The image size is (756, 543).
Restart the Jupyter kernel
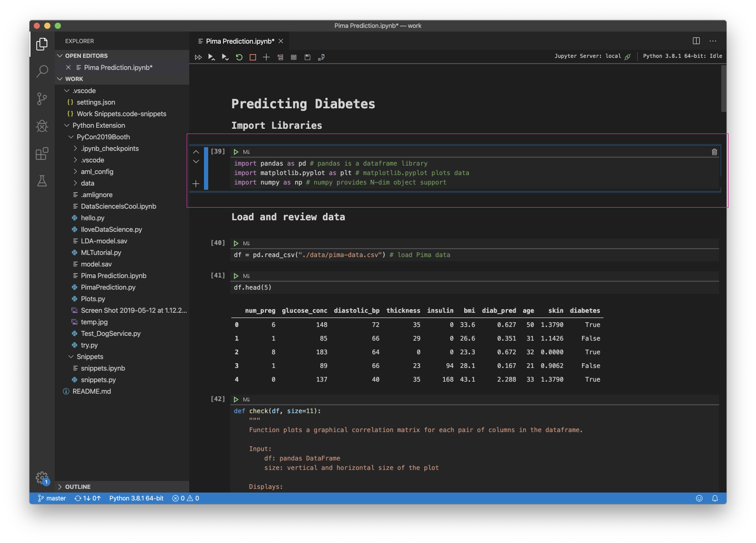[x=239, y=57]
